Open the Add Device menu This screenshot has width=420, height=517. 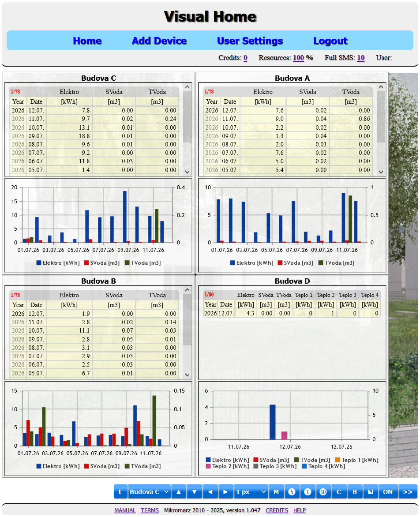pos(159,41)
